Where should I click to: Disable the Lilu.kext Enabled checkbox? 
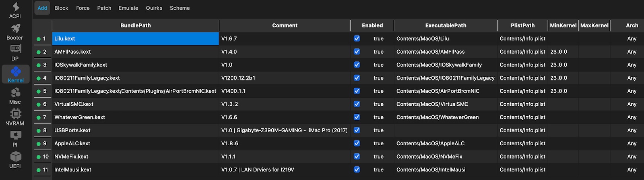tap(357, 39)
